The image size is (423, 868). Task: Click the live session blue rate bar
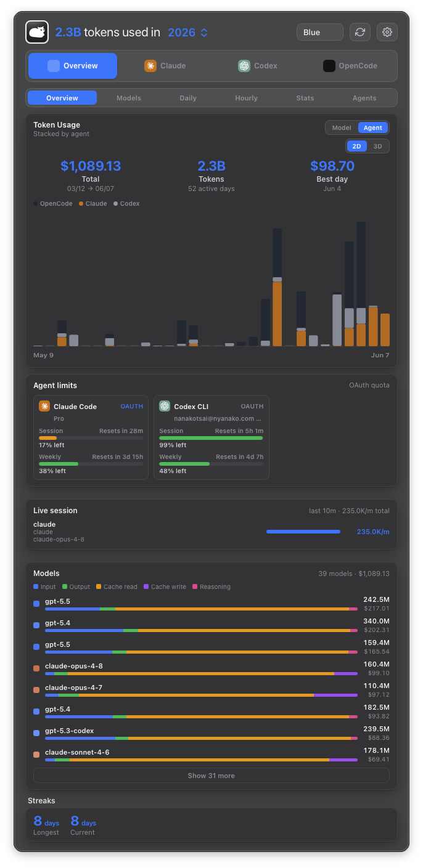(x=303, y=532)
